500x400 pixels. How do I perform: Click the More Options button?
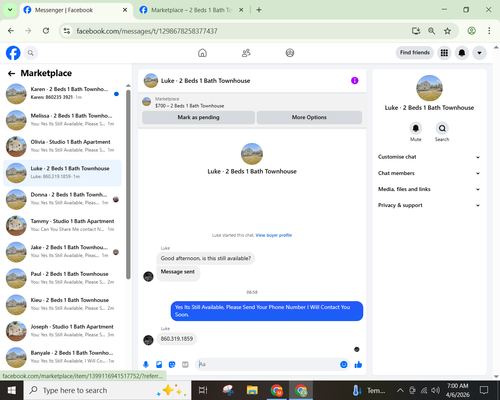(309, 117)
